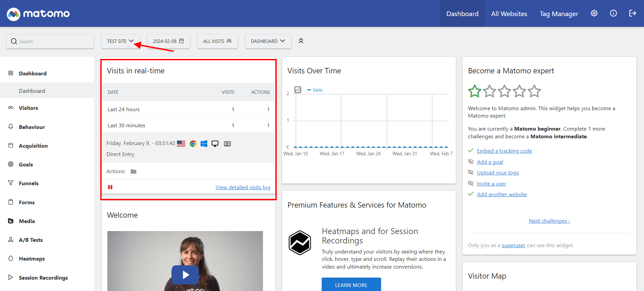Pause the live real-time visits refresh
The image size is (644, 291).
110,187
